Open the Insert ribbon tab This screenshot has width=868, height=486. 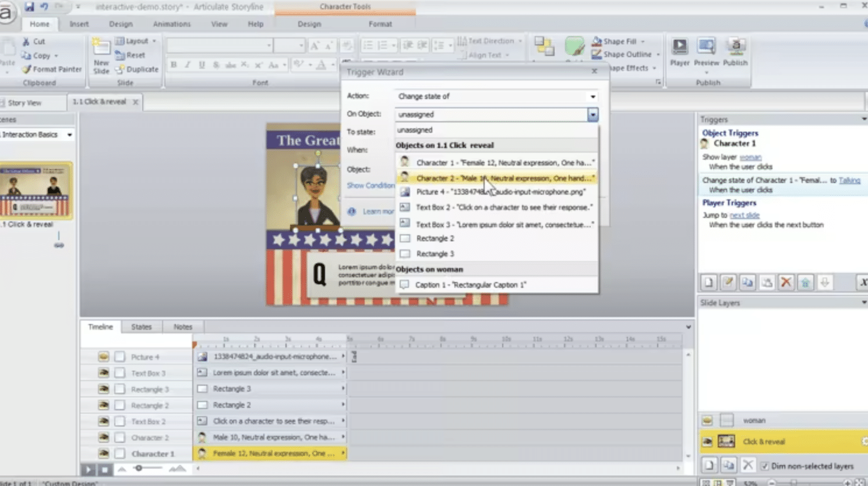79,24
